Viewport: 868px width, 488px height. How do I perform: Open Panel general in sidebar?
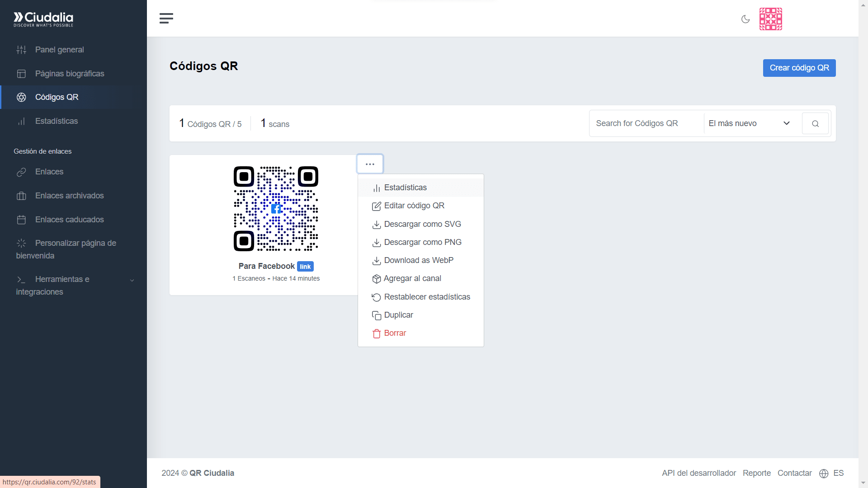[59, 50]
